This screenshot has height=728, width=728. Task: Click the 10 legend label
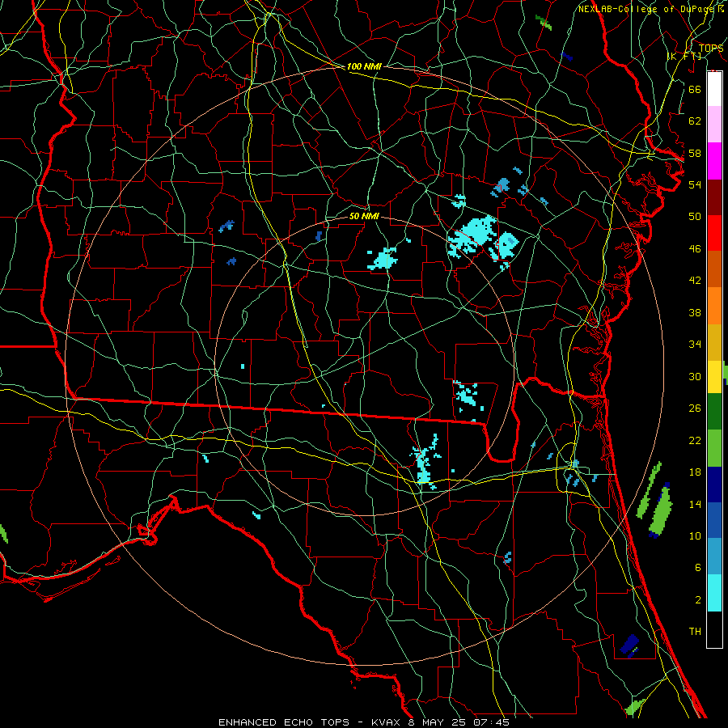(x=695, y=536)
